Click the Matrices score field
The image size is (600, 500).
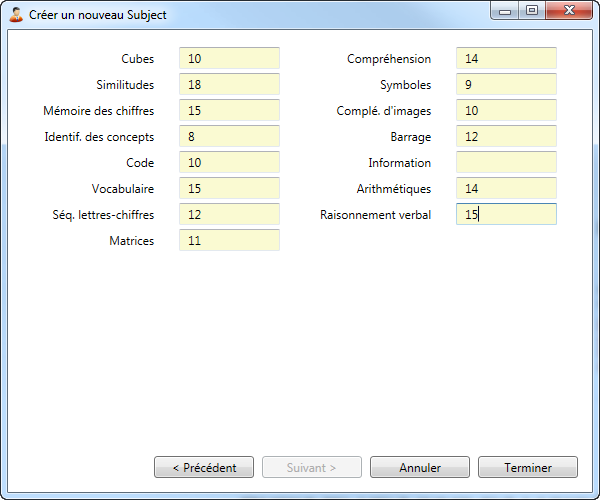pos(229,241)
